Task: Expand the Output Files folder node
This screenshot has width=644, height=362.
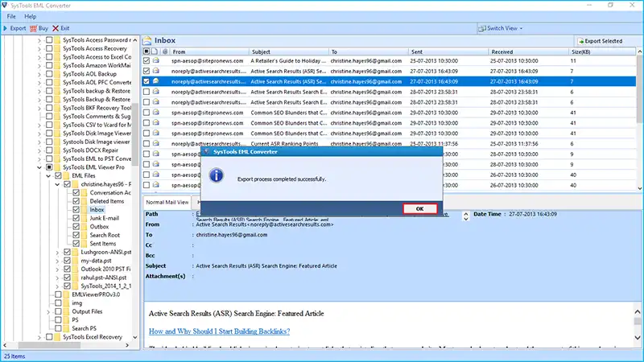Action: [48, 311]
